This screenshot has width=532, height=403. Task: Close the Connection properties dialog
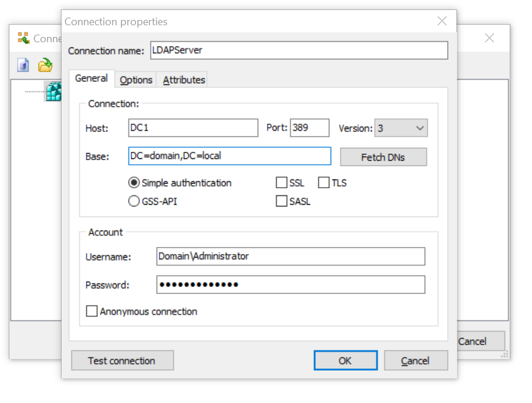click(442, 21)
